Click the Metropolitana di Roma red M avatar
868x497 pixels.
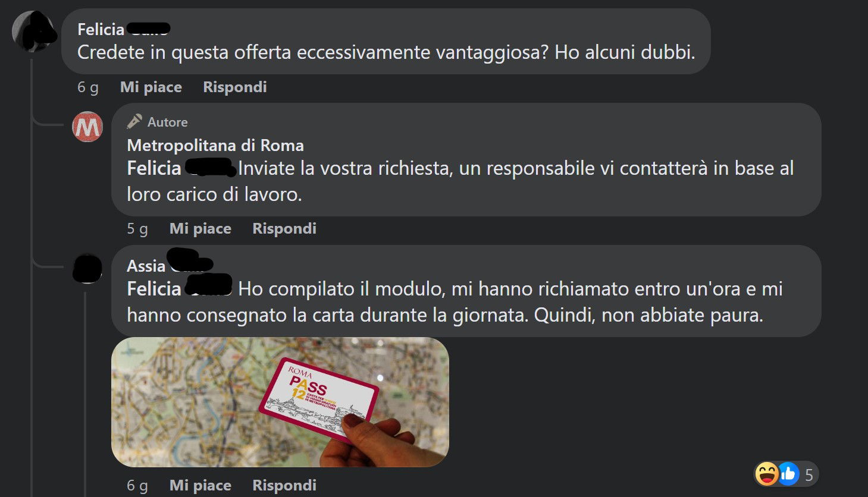click(87, 127)
